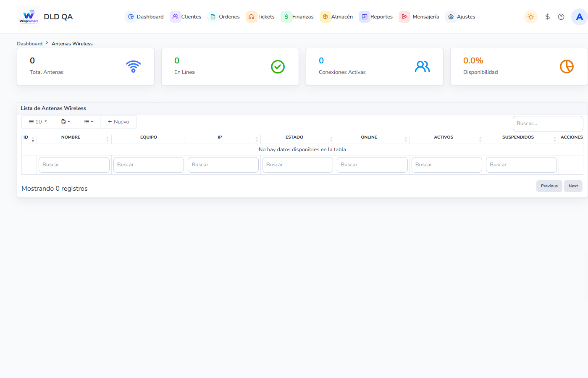
Task: Click the IP column Buscar filter field
Action: (223, 165)
